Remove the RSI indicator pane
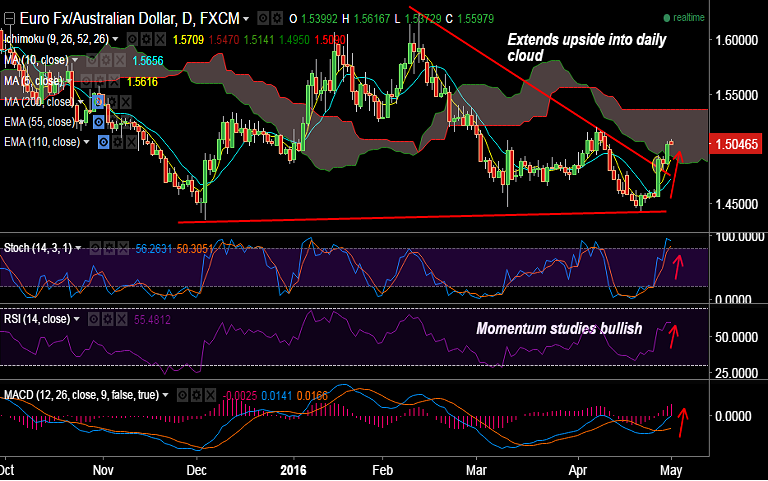The image size is (768, 481). point(121,320)
